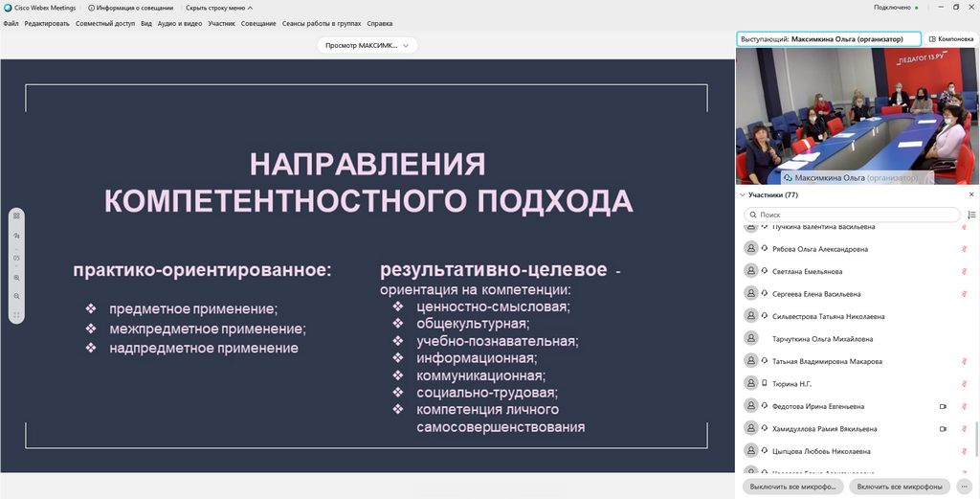Collapse the Участники (77) panel chevron
This screenshot has height=499, width=980.
743,194
